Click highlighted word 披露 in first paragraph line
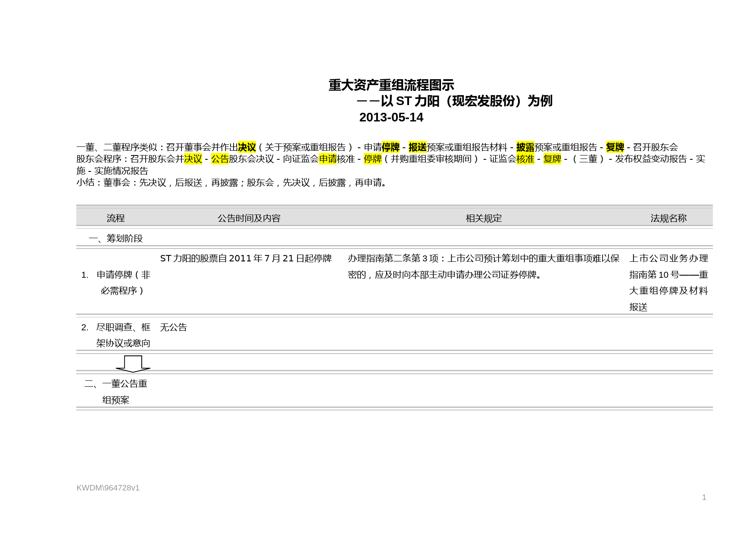This screenshot has width=756, height=534. [525, 147]
